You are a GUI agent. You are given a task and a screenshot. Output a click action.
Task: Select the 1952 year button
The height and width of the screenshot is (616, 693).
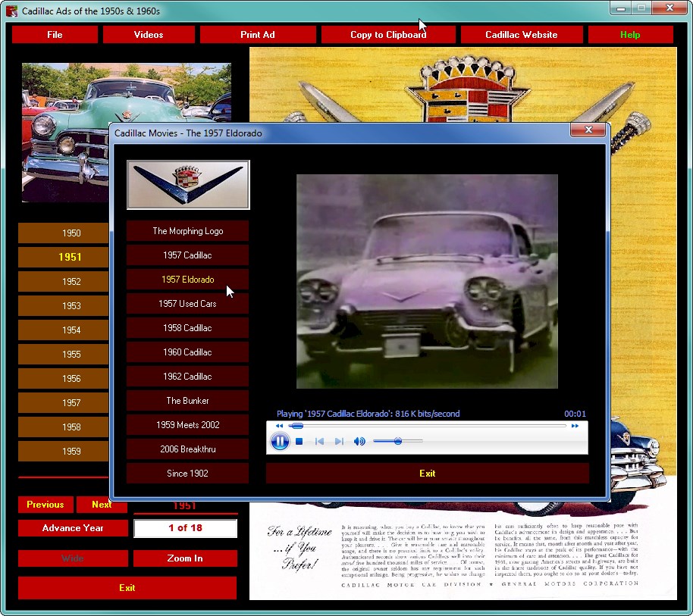pyautogui.click(x=63, y=282)
